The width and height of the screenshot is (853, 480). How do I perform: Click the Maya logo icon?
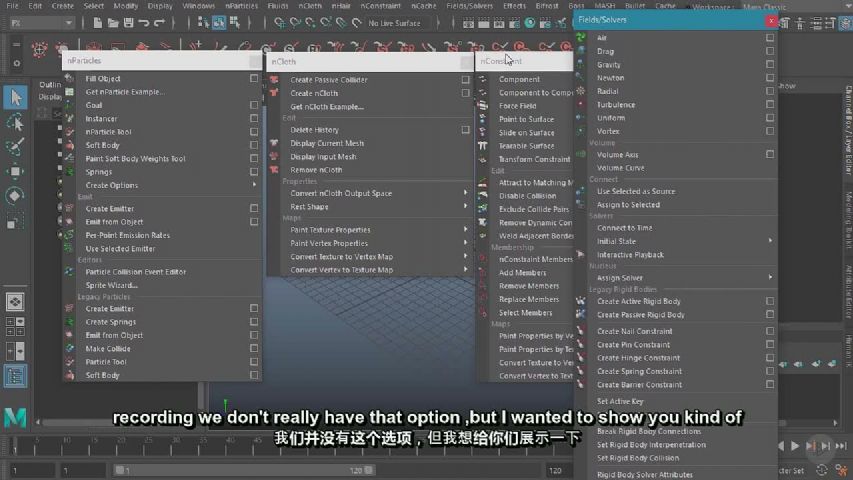15,417
